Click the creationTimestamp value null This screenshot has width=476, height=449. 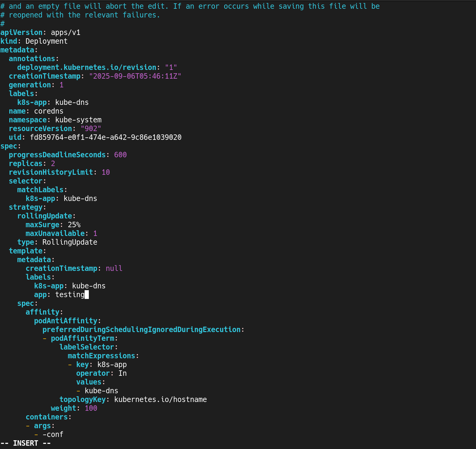coord(114,268)
